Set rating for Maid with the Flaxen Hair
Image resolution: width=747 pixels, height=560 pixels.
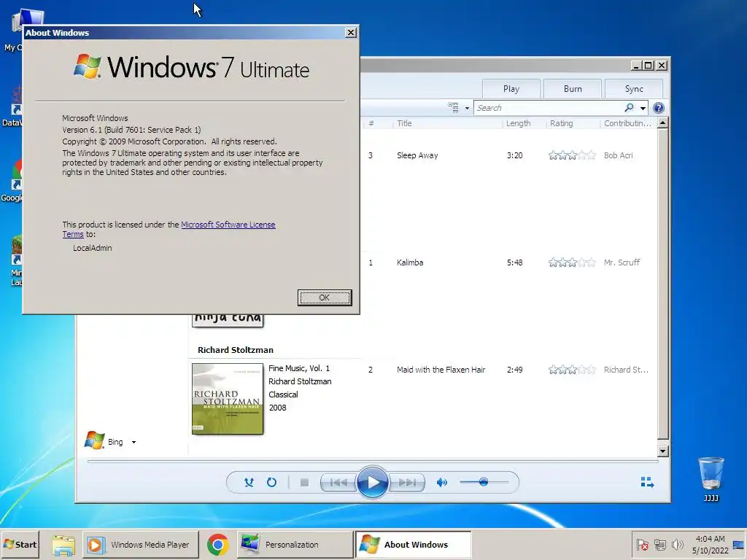click(x=572, y=370)
